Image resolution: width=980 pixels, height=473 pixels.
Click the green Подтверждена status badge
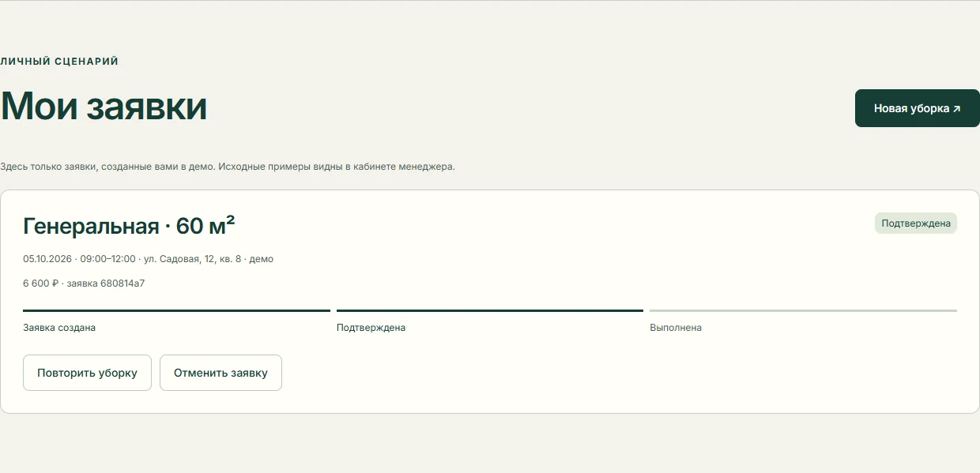(915, 223)
